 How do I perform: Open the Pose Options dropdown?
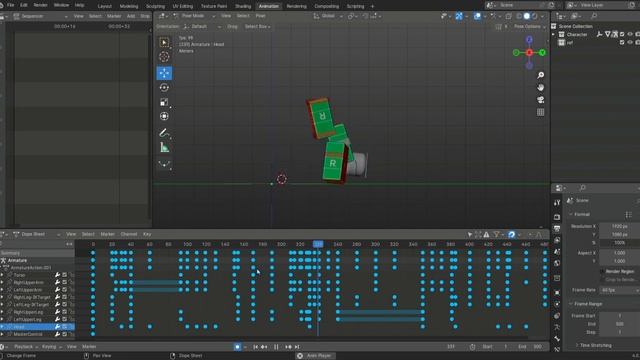coord(529,27)
